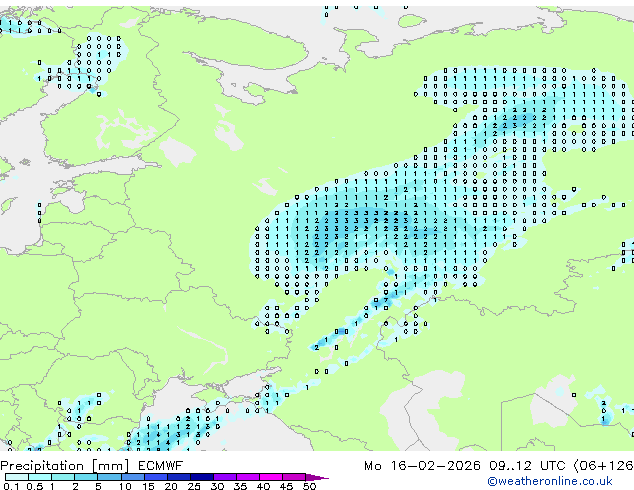Click the 30–35 mm purple legend swatch
The height and width of the screenshot is (490, 634).
coord(224,477)
